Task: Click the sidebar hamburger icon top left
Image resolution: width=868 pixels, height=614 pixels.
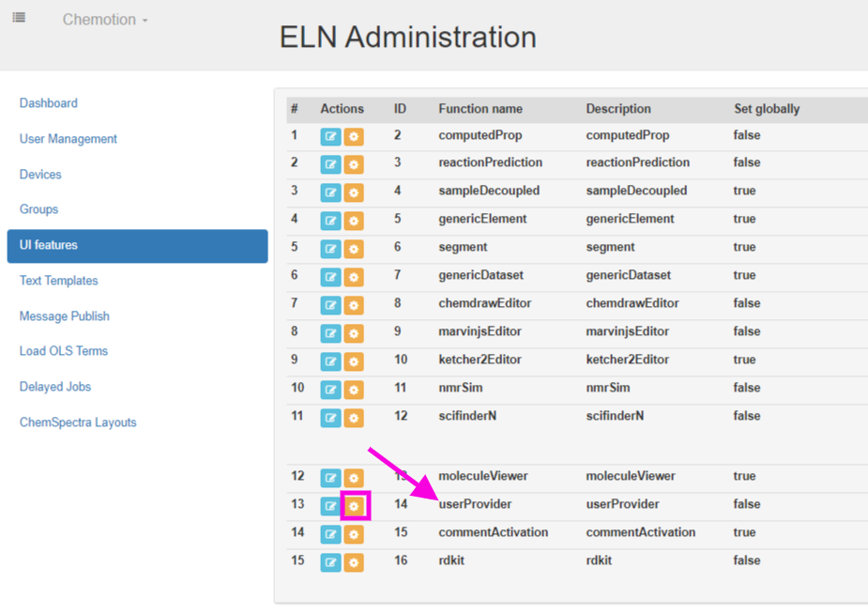Action: (x=19, y=16)
